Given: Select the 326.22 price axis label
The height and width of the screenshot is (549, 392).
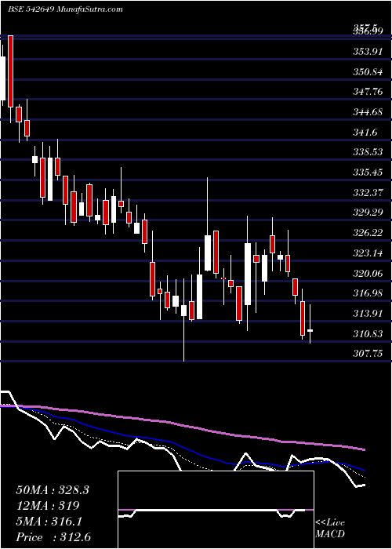Looking at the screenshot, I should click(367, 233).
